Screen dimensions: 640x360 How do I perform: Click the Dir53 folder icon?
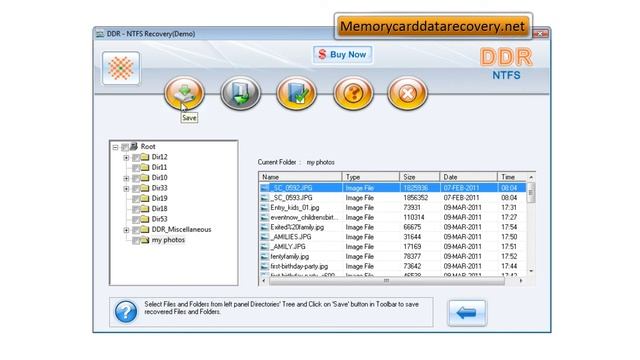click(x=144, y=219)
